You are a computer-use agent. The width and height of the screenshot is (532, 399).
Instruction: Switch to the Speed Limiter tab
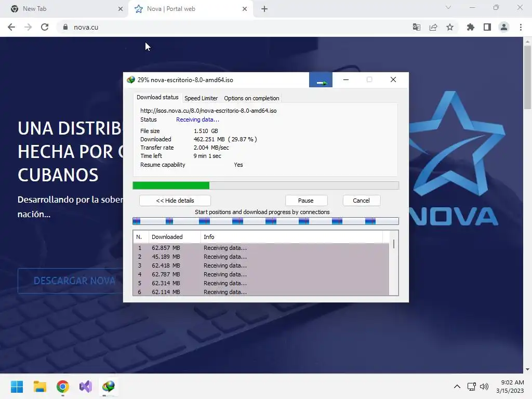click(201, 98)
